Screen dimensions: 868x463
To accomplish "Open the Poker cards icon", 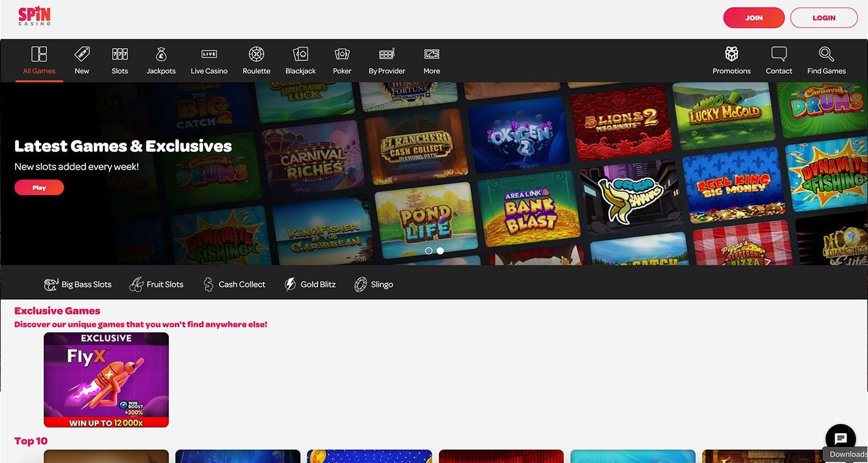I will [342, 54].
